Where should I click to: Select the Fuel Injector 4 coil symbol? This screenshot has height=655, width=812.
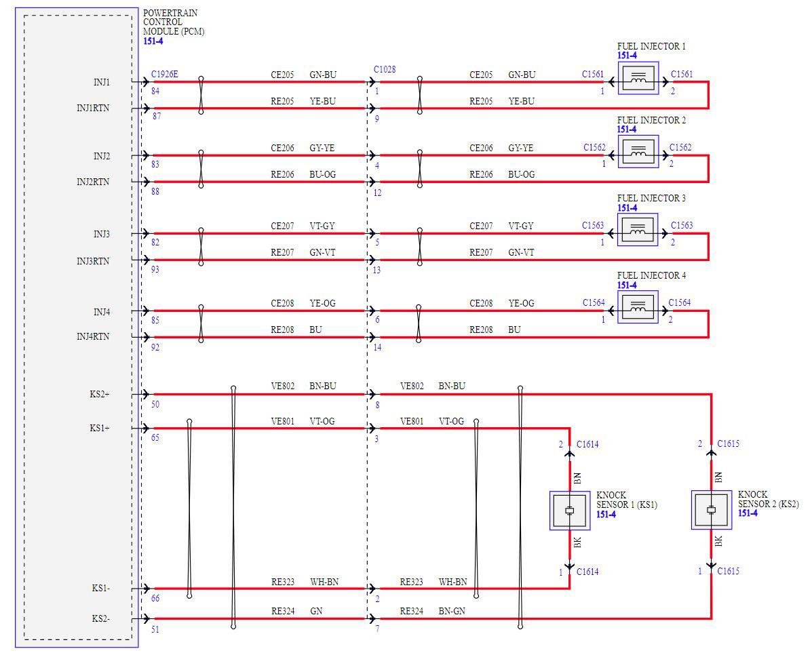point(638,307)
